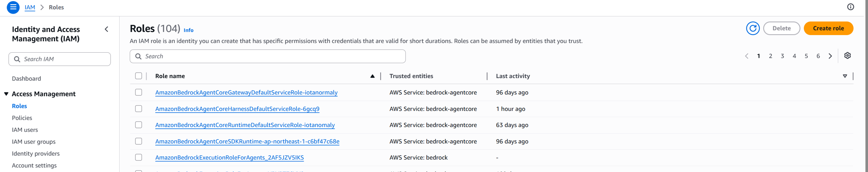Go to page 3 of roles
868x172 pixels.
(x=782, y=56)
